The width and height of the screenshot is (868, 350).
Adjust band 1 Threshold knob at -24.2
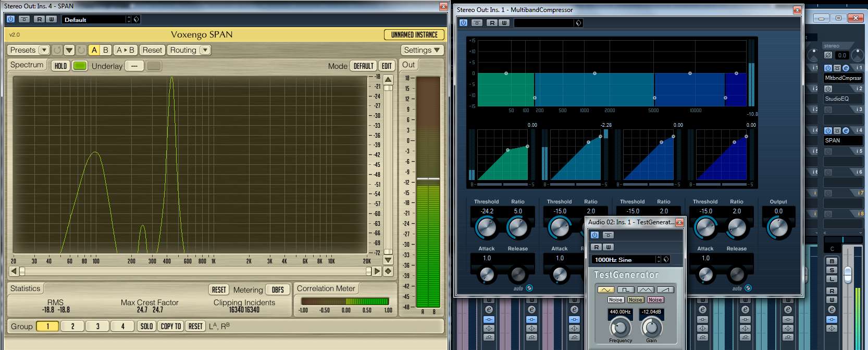pyautogui.click(x=487, y=228)
